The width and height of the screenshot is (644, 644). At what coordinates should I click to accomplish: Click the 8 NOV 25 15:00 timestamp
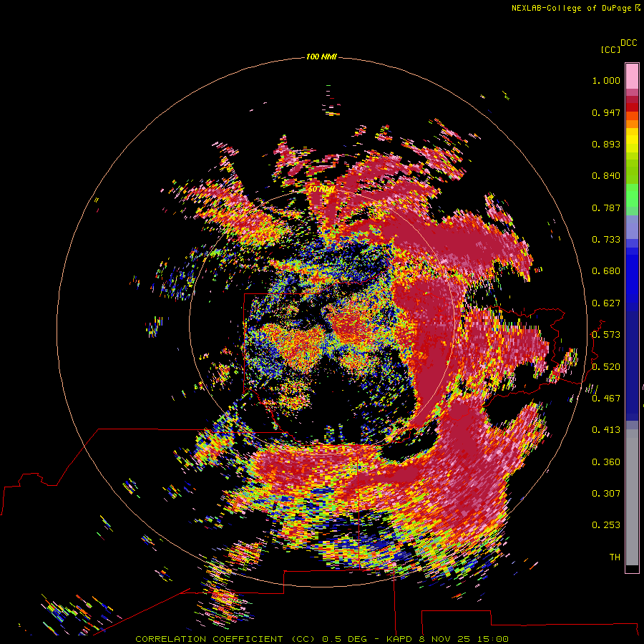463,639
